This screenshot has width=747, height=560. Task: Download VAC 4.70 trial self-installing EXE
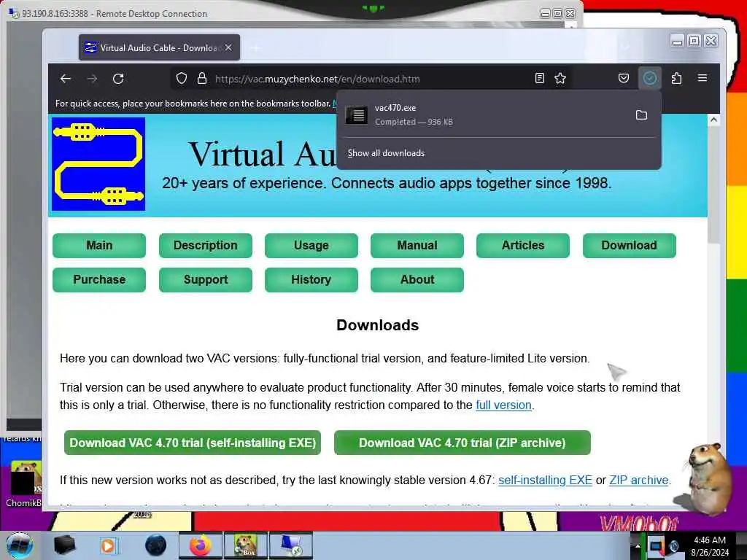coord(193,443)
